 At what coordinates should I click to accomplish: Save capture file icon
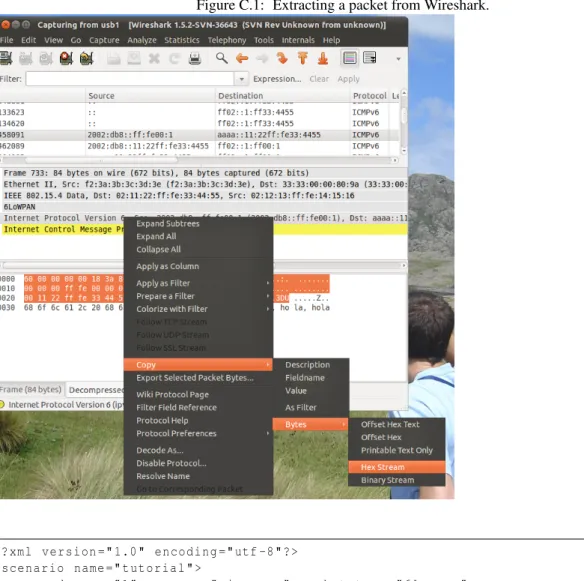pyautogui.click(x=134, y=58)
